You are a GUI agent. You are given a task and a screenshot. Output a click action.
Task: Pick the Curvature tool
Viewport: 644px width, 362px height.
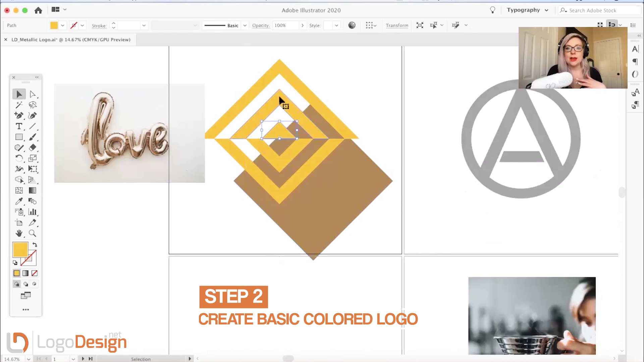(33, 116)
